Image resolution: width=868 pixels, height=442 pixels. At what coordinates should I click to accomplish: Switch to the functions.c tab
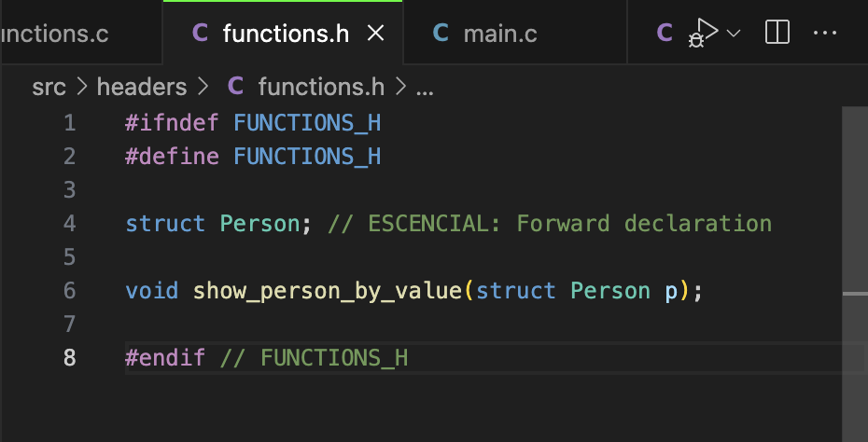pyautogui.click(x=54, y=35)
